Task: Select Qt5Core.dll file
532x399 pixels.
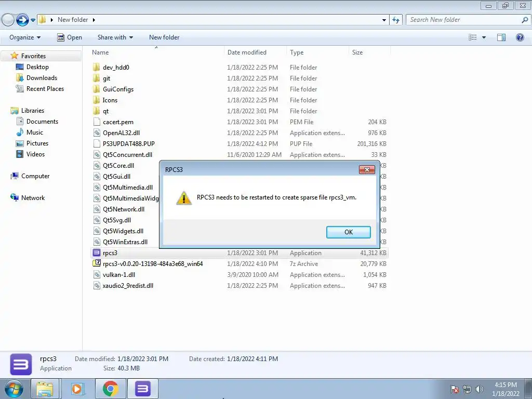Action: (118, 166)
